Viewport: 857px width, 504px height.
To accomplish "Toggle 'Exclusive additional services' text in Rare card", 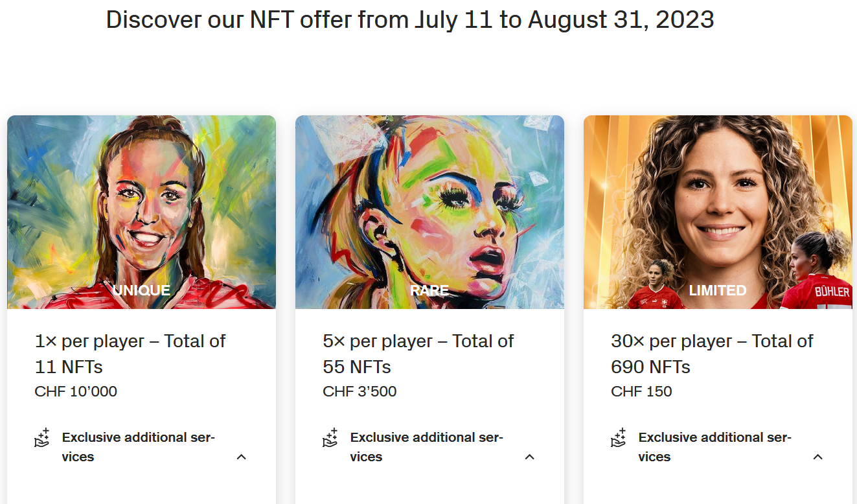I will click(427, 447).
